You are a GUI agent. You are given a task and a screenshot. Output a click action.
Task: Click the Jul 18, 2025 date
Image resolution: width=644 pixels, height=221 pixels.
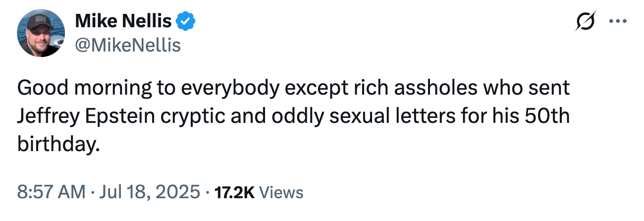coord(149,192)
